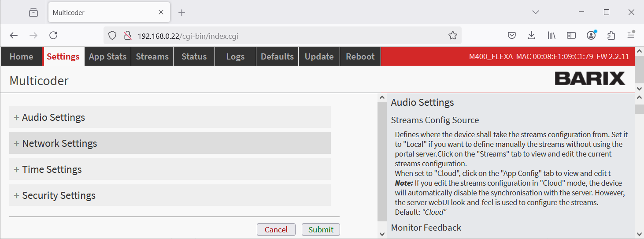Click the browser reload page icon
Viewport: 644px width, 239px height.
click(x=53, y=36)
